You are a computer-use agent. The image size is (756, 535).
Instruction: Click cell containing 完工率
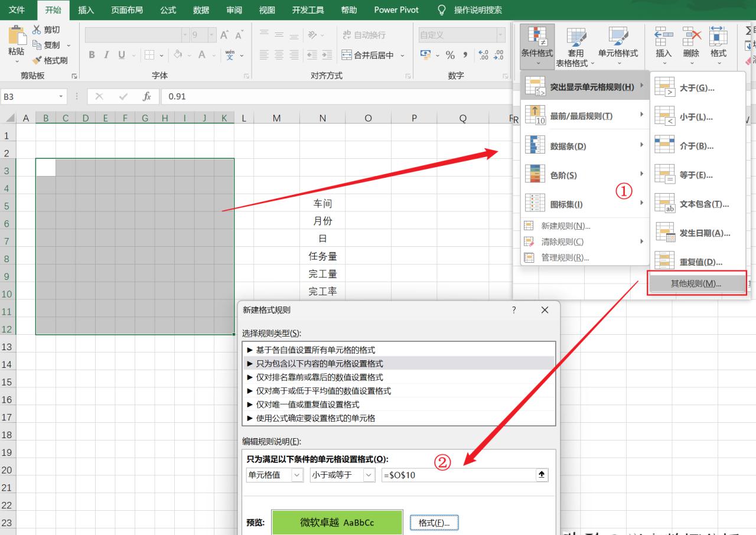tap(322, 291)
